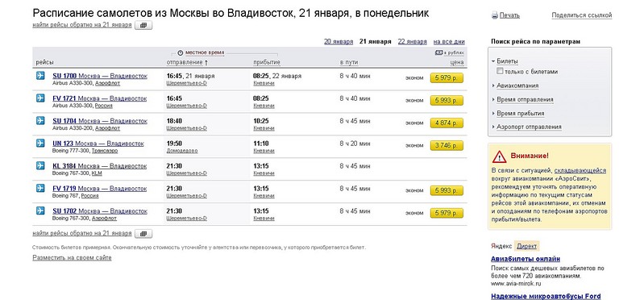The height and width of the screenshot is (300, 644).
Task: Click the calendar icon button near the top return-flights link
Action: pyautogui.click(x=143, y=25)
